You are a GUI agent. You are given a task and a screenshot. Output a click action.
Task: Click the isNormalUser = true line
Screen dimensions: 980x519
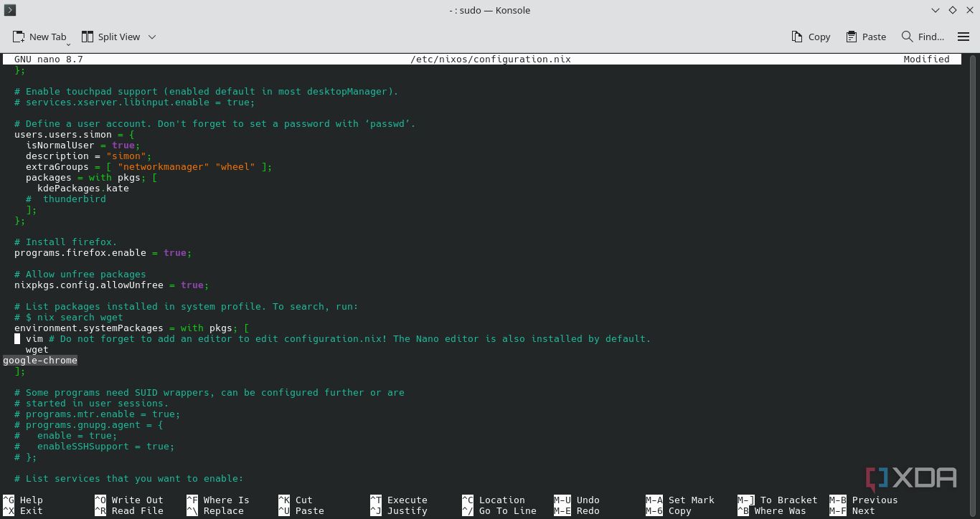[83, 145]
